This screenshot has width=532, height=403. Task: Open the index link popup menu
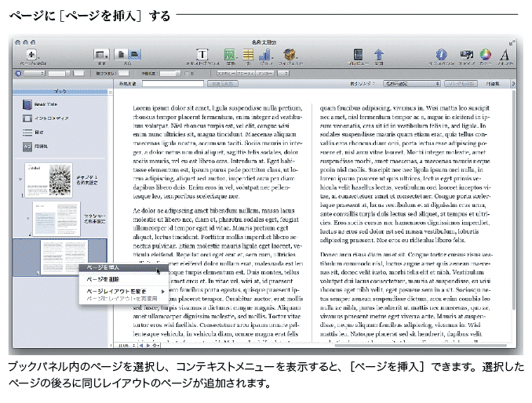click(412, 83)
